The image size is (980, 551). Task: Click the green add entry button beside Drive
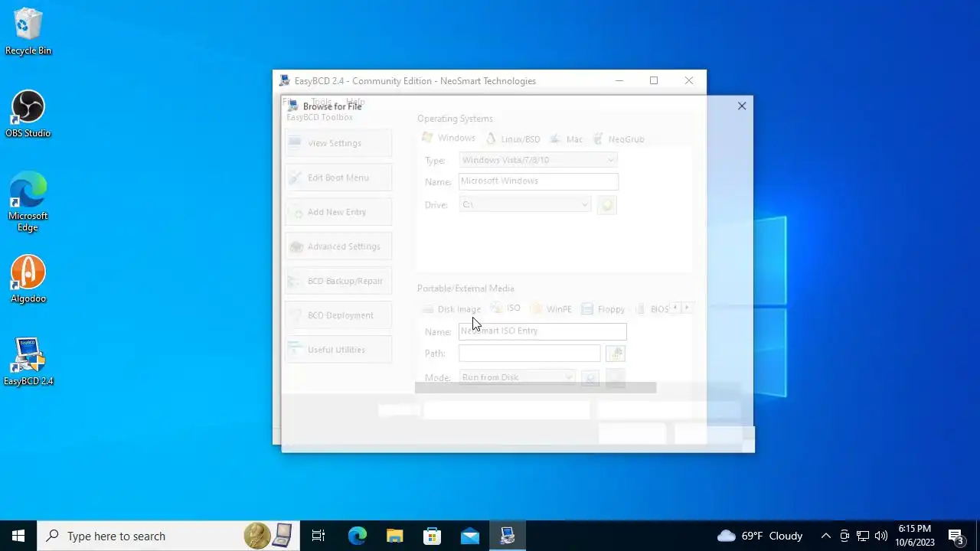point(606,205)
